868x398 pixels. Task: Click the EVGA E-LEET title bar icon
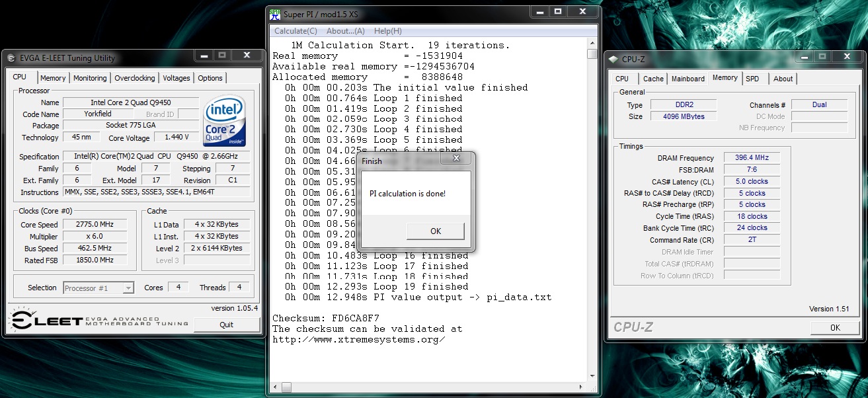point(12,58)
